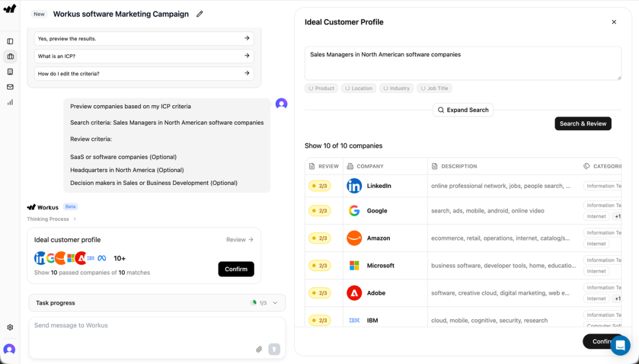The image size is (639, 364).
Task: Click 'Show 10 of 10 companies' text
Action: [344, 146]
